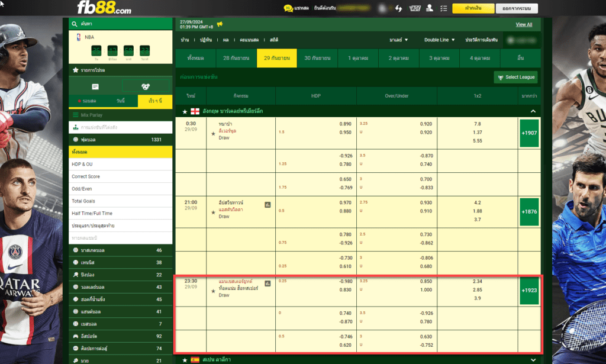
Task: Click 1x2 odds 1.88 for 21:00 match
Action: (x=478, y=211)
